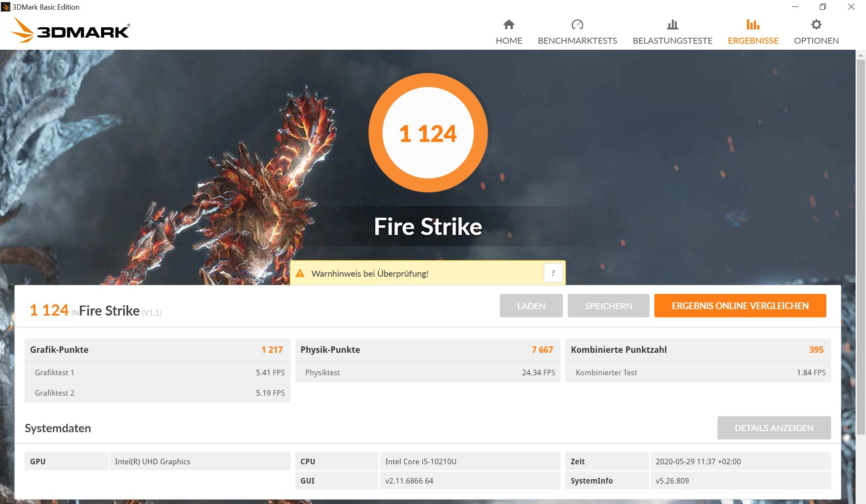Click the scrollbar up arrow
Viewport: 866px width, 504px height.
coord(861,55)
